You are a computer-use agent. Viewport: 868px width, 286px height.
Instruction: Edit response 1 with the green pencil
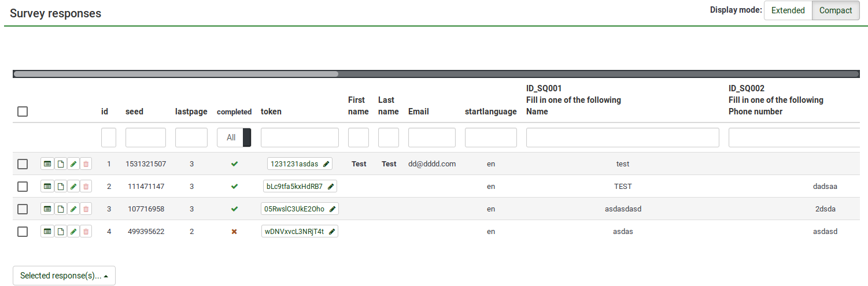[73, 164]
